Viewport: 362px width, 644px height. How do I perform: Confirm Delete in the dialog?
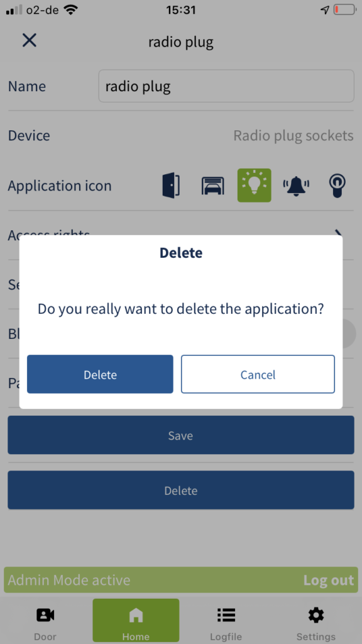coord(100,374)
